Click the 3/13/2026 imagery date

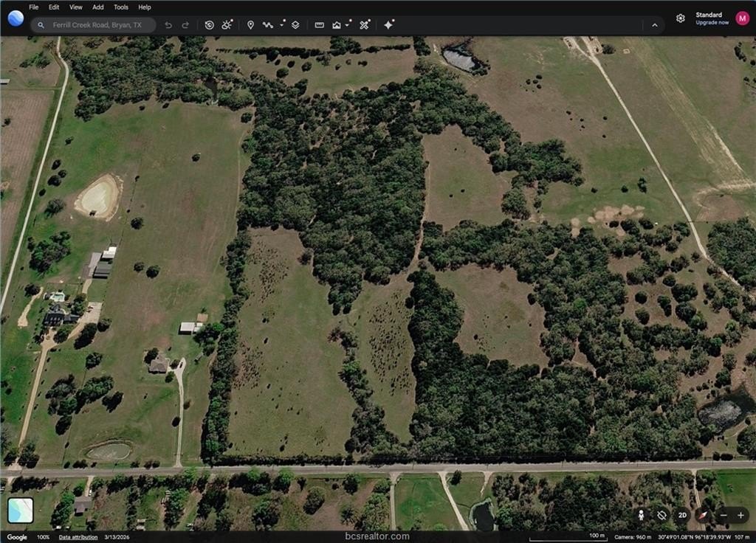point(116,537)
